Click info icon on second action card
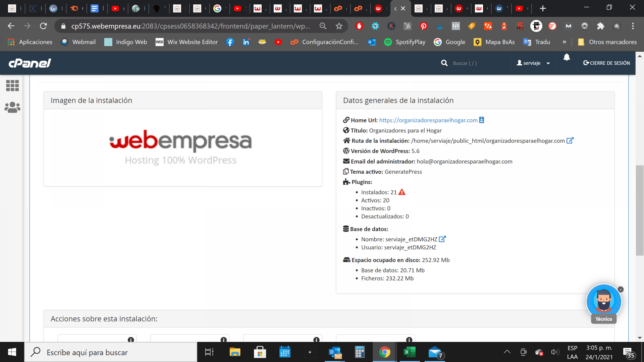The image size is (644, 362). pos(224,340)
